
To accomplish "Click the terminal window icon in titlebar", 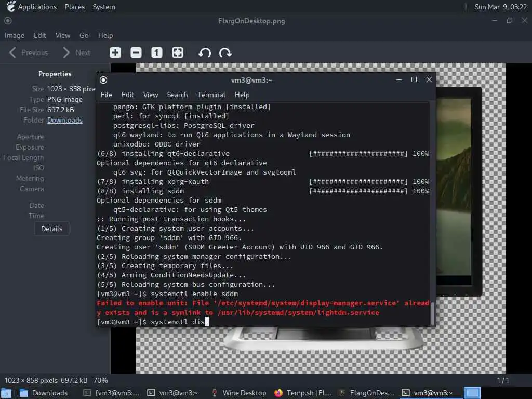I will [103, 80].
